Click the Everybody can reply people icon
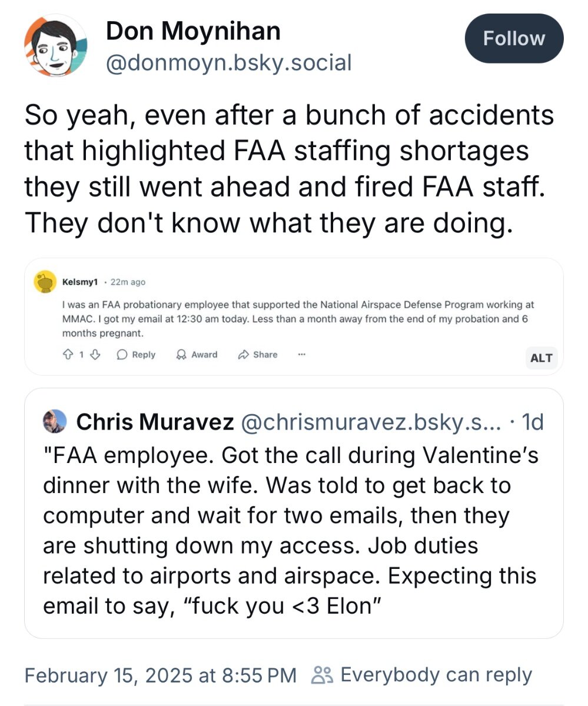The height and width of the screenshot is (706, 588). tap(323, 675)
